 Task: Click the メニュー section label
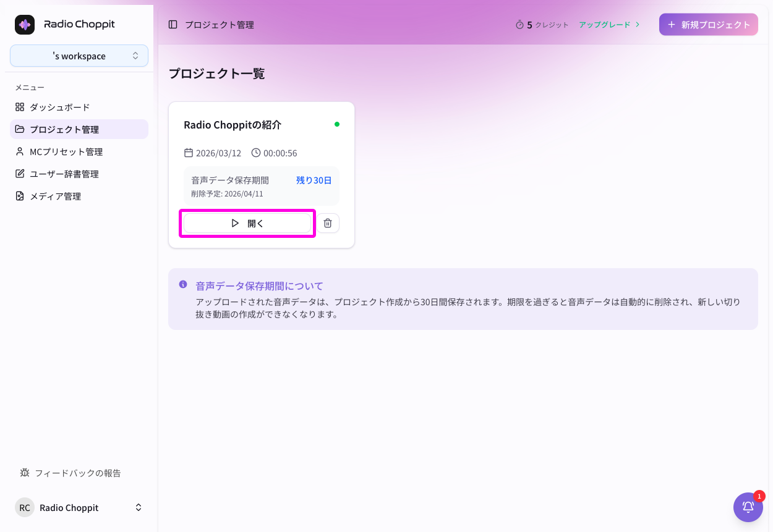click(x=30, y=87)
